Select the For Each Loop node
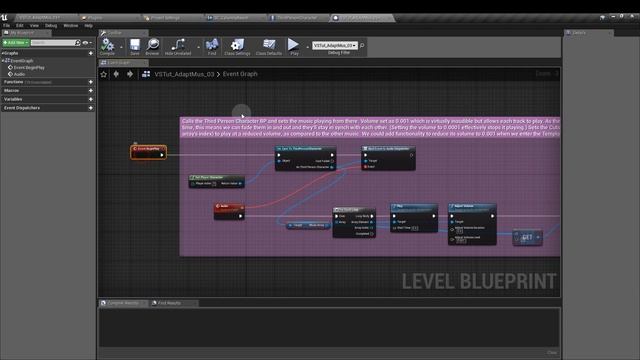This screenshot has width=640, height=360. pyautogui.click(x=354, y=222)
